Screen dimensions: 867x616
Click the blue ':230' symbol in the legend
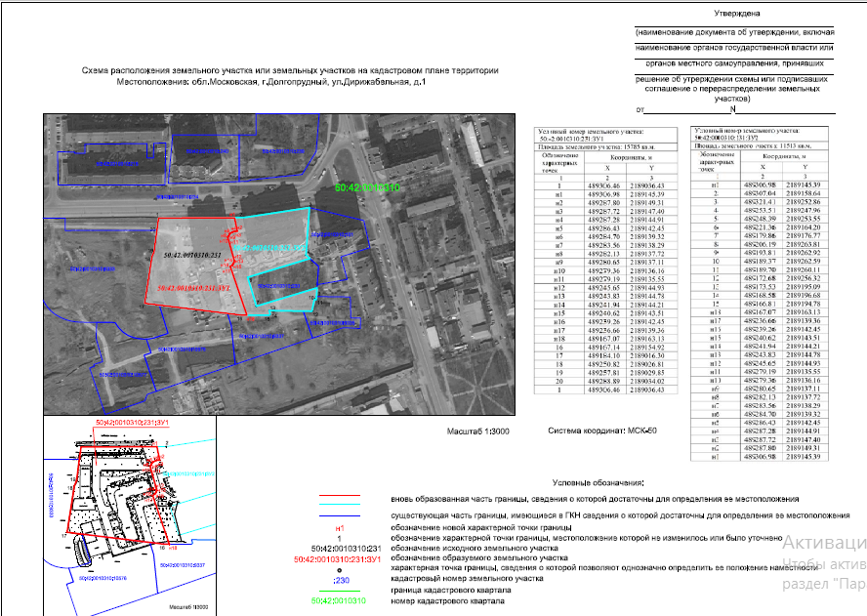[341, 580]
